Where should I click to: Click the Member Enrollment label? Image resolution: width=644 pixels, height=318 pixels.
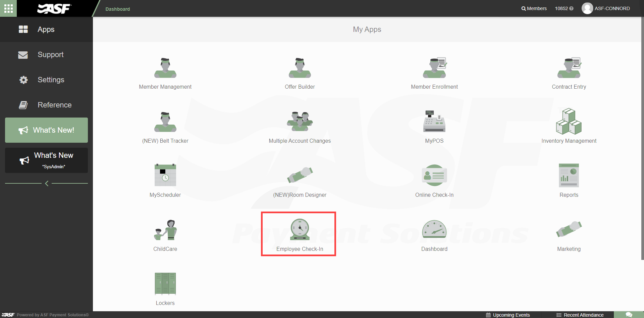[x=434, y=87]
